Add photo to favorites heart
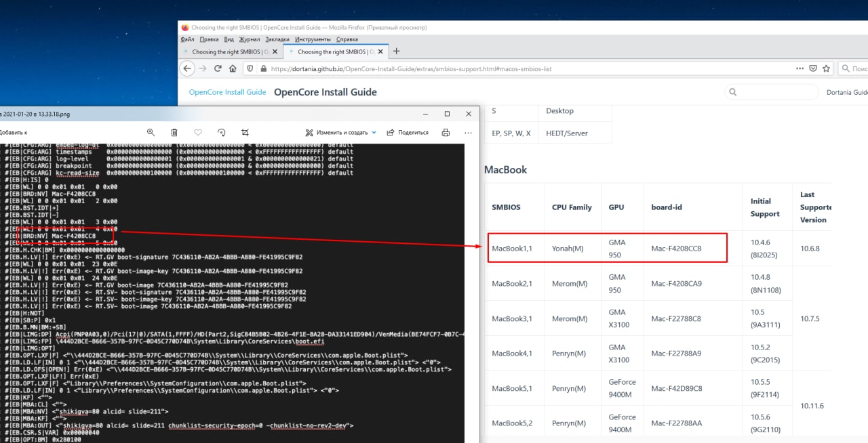The height and width of the screenshot is (443, 868). (198, 133)
